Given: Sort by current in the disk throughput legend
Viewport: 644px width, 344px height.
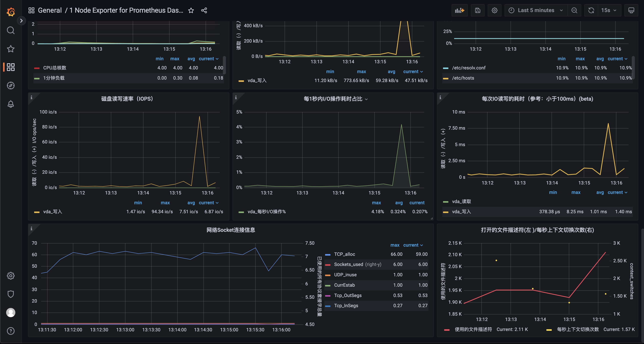Looking at the screenshot, I should (x=413, y=72).
